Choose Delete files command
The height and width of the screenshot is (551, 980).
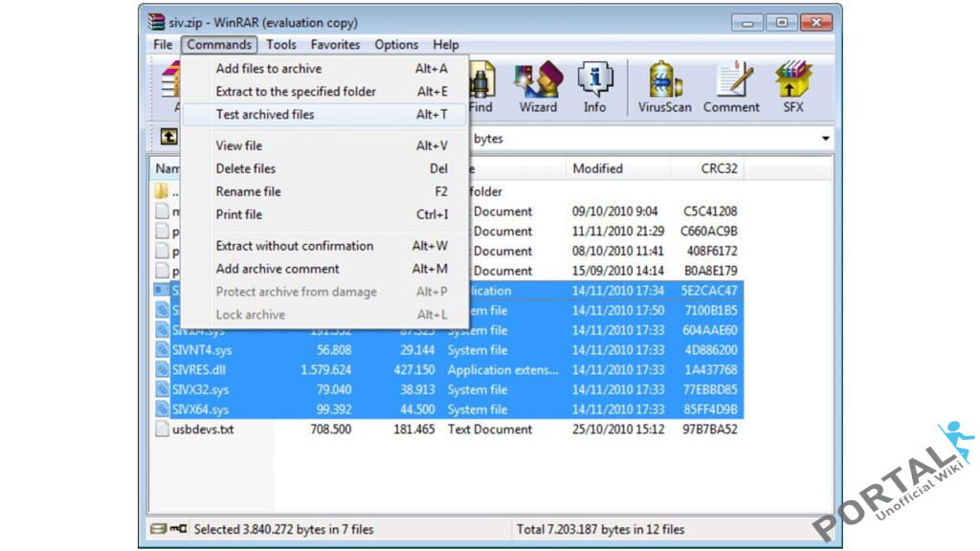point(325,168)
